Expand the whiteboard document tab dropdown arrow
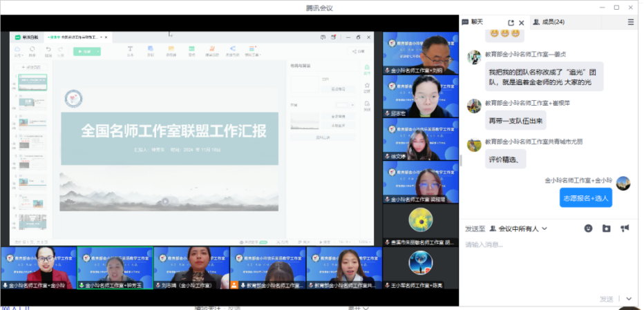Viewport: 644px width, 310px height. pyautogui.click(x=101, y=37)
